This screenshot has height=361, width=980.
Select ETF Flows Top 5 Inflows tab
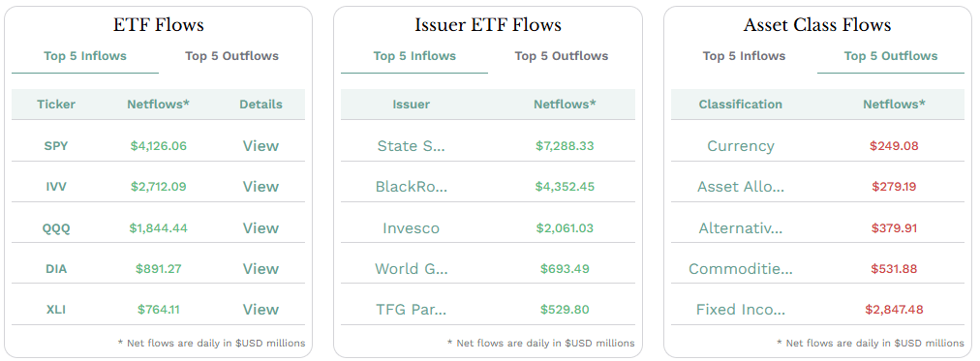coord(85,56)
